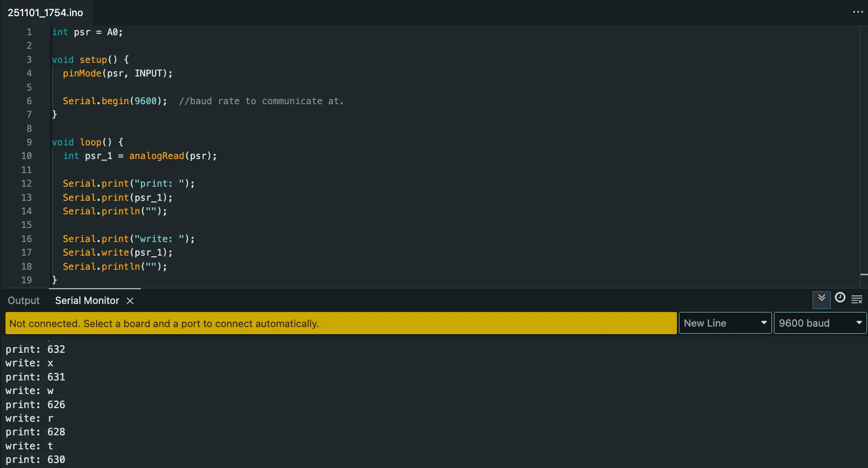Click the pinMode function call
This screenshot has width=868, height=468.
[82, 73]
